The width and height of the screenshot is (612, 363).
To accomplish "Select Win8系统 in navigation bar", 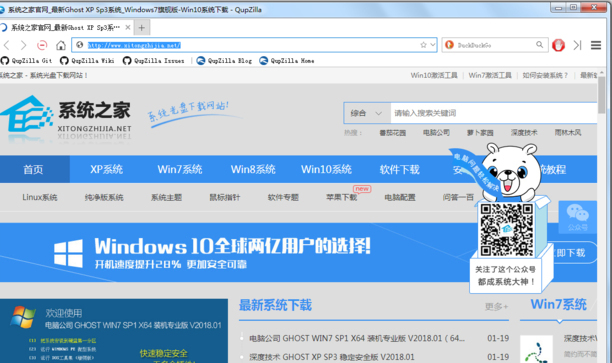I will coord(253,169).
